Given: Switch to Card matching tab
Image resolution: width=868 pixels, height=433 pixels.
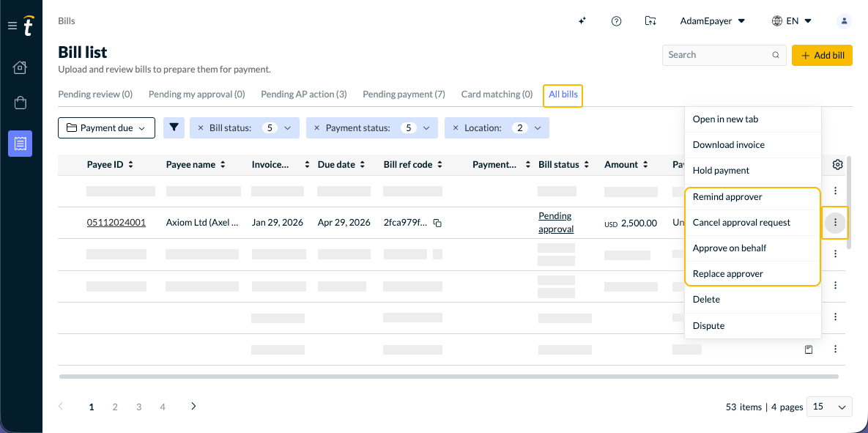Looking at the screenshot, I should click(497, 94).
